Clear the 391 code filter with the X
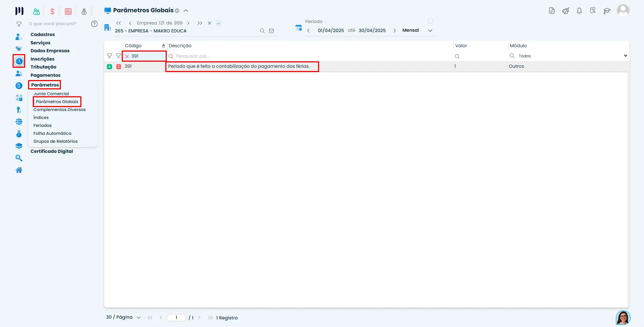Image resolution: width=644 pixels, height=327 pixels. (x=127, y=56)
